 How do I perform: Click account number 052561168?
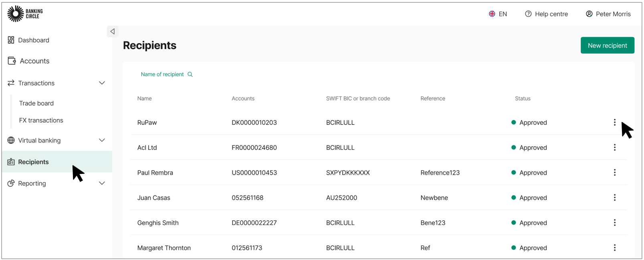[247, 198]
